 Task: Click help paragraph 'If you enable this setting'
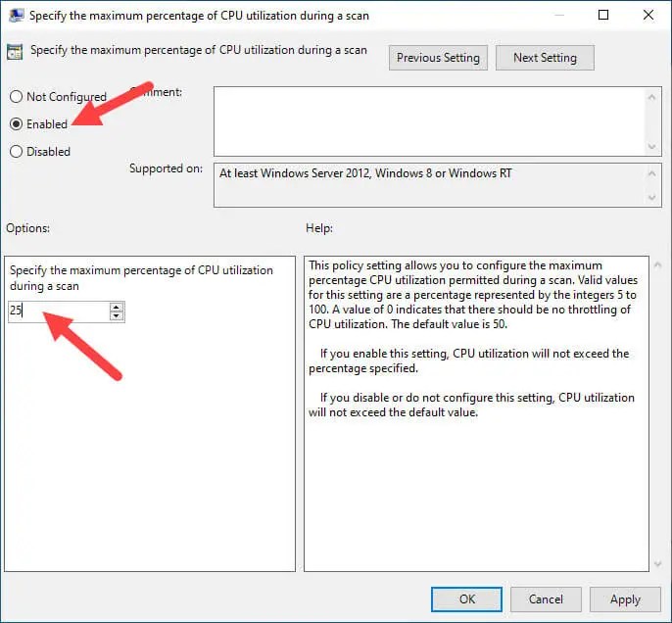click(x=469, y=360)
